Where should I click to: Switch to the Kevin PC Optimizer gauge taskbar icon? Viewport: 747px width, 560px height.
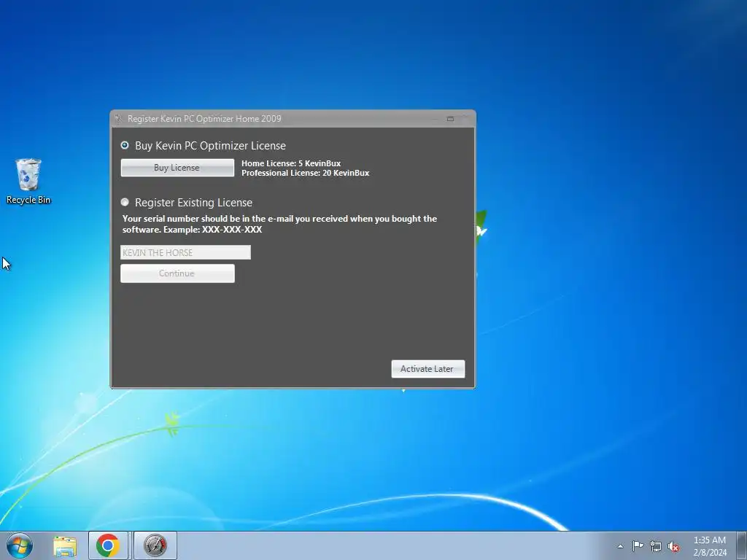[155, 545]
